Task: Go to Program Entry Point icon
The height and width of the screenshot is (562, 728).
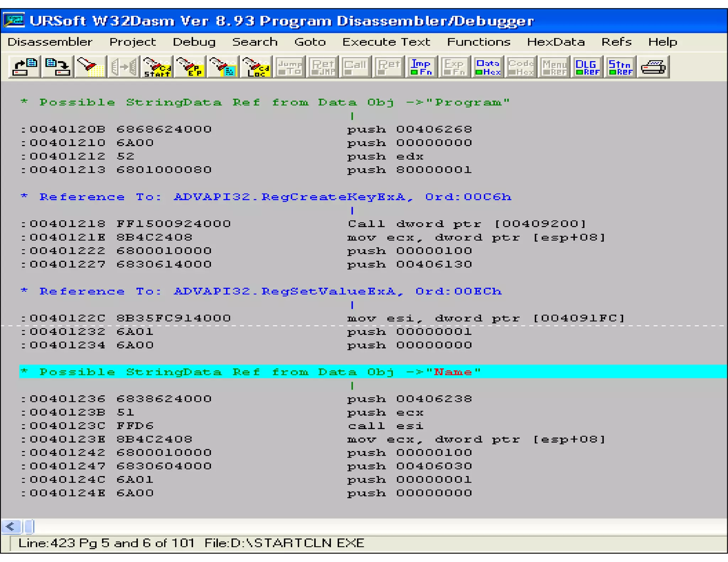Action: [x=190, y=67]
